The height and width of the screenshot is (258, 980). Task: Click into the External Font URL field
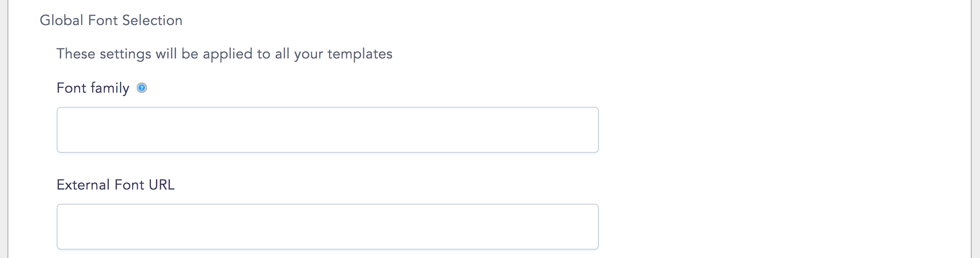coord(328,227)
